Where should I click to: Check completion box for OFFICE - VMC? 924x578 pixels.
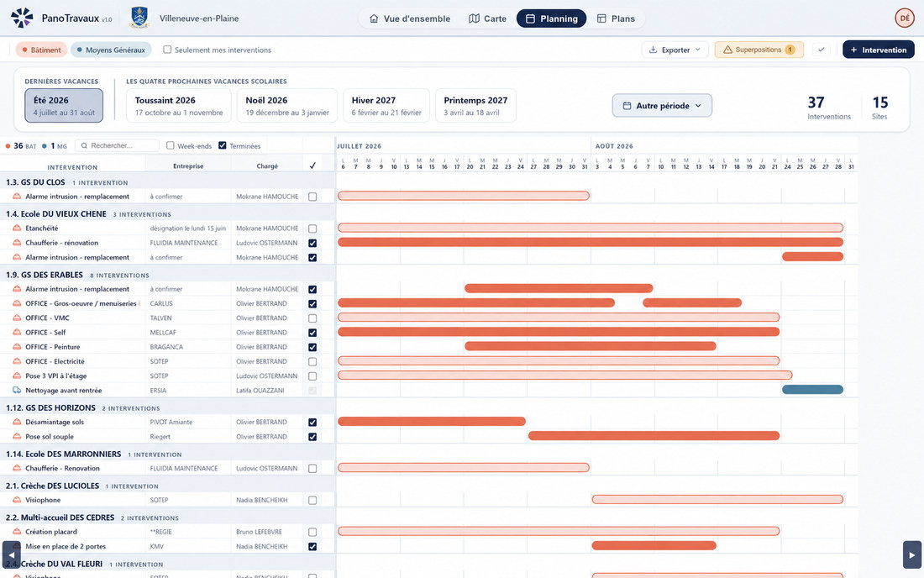[x=312, y=318]
